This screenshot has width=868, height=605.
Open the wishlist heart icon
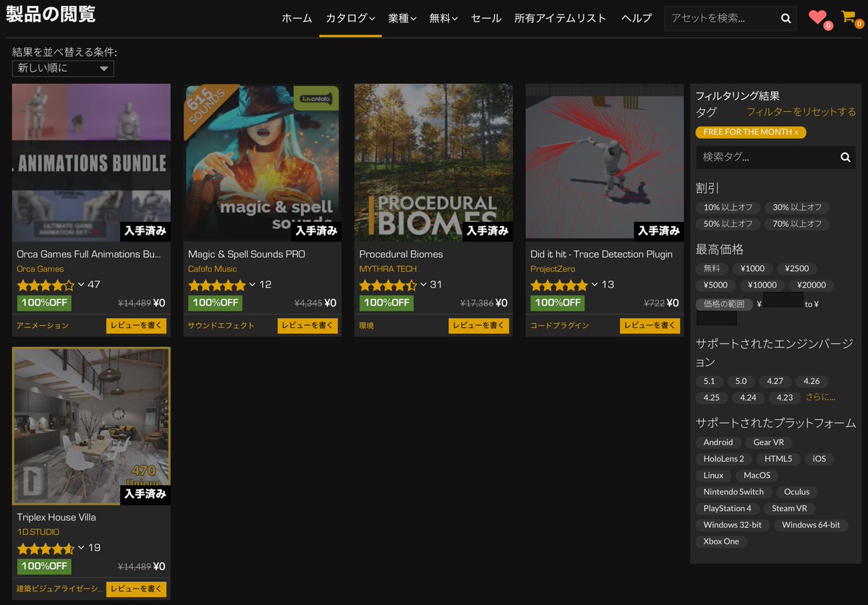817,17
